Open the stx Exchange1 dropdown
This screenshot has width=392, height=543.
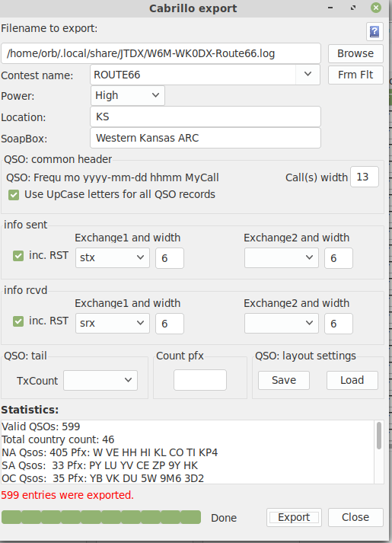[x=113, y=258]
